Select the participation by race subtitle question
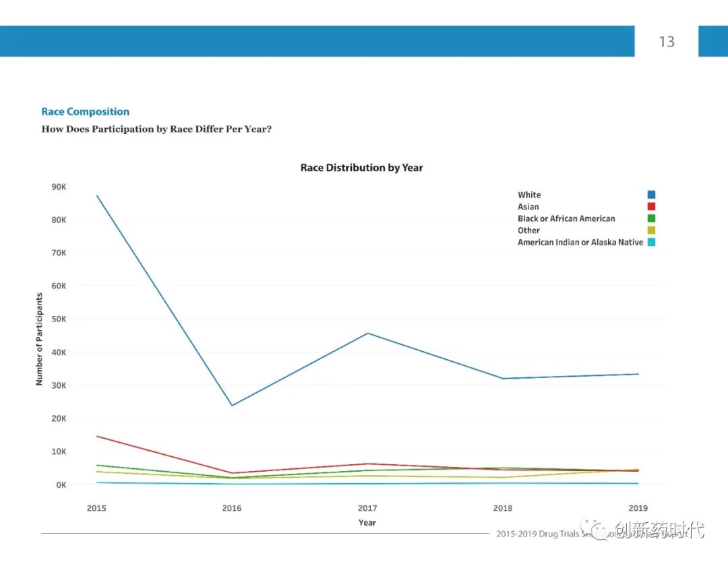 point(156,129)
